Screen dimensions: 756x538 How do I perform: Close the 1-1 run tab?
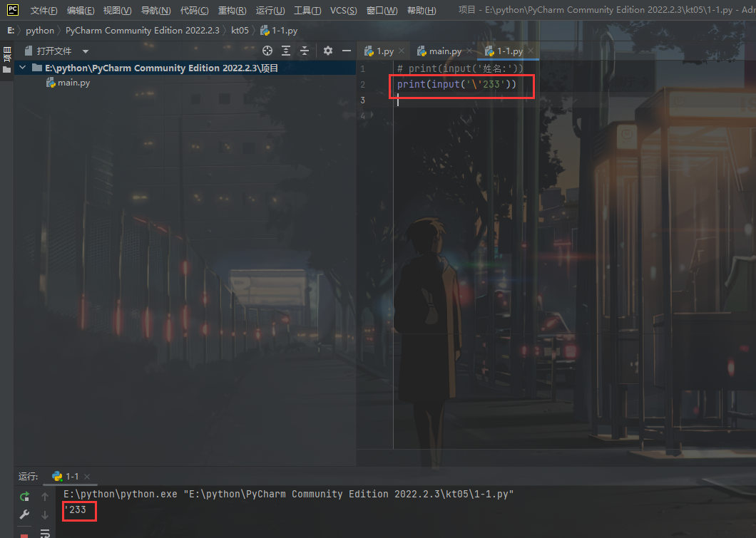click(87, 476)
